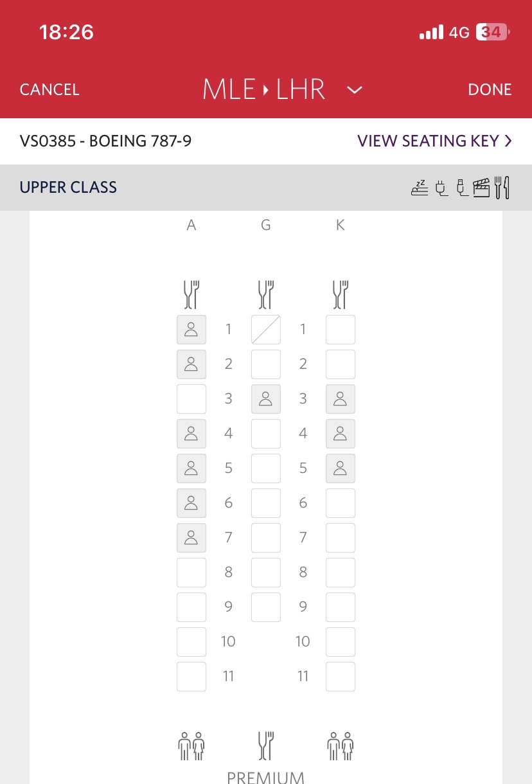Tap the Upper Class cabin header

coord(69,188)
